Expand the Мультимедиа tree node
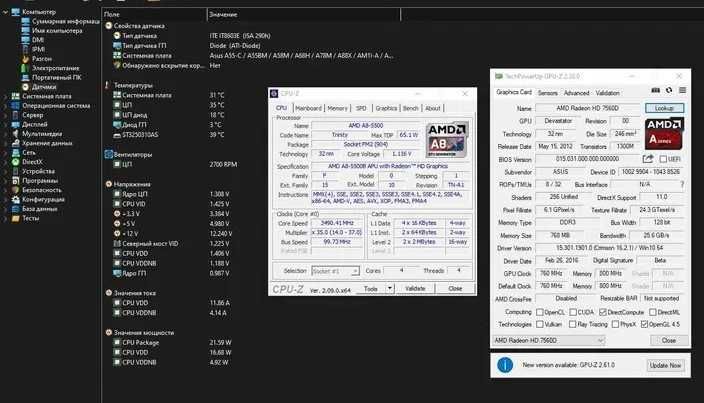Viewport: 704px width, 403px height. [5, 134]
